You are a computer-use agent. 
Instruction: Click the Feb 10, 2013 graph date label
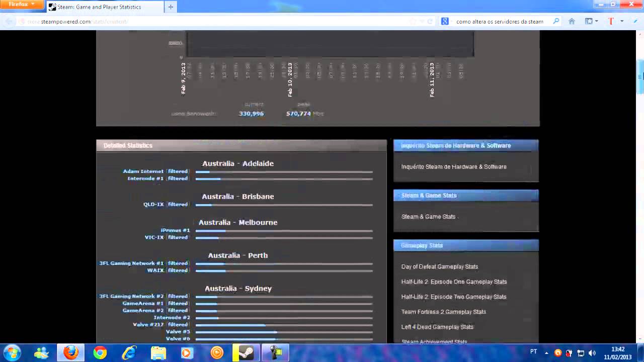coord(290,79)
